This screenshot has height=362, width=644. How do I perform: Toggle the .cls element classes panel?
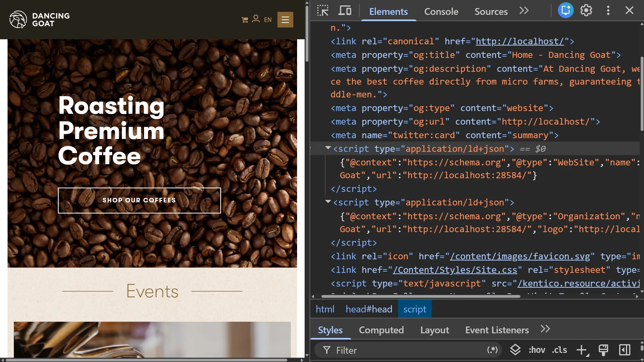pos(559,350)
